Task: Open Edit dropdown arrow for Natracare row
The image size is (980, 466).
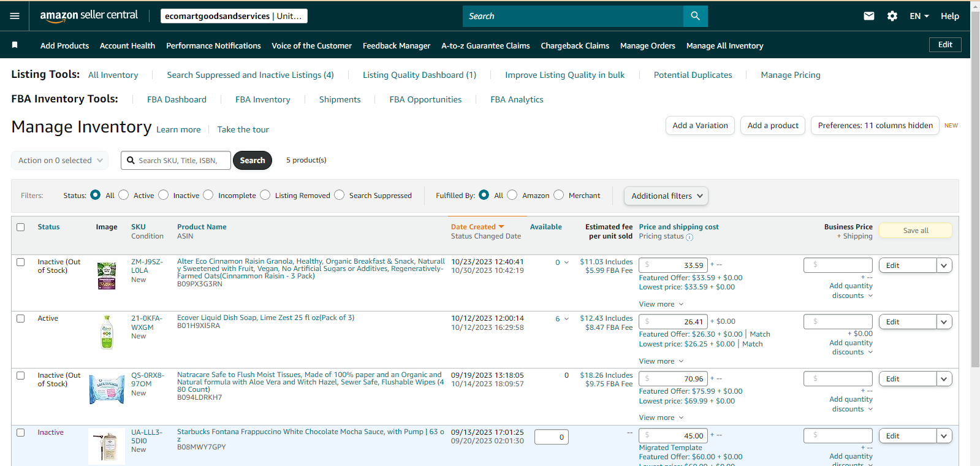Action: click(944, 379)
